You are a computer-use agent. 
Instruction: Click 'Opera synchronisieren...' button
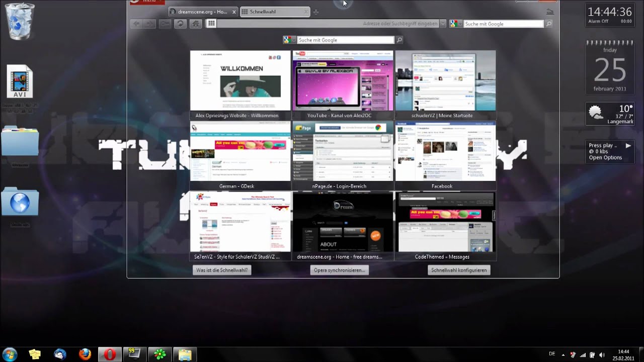coord(340,270)
